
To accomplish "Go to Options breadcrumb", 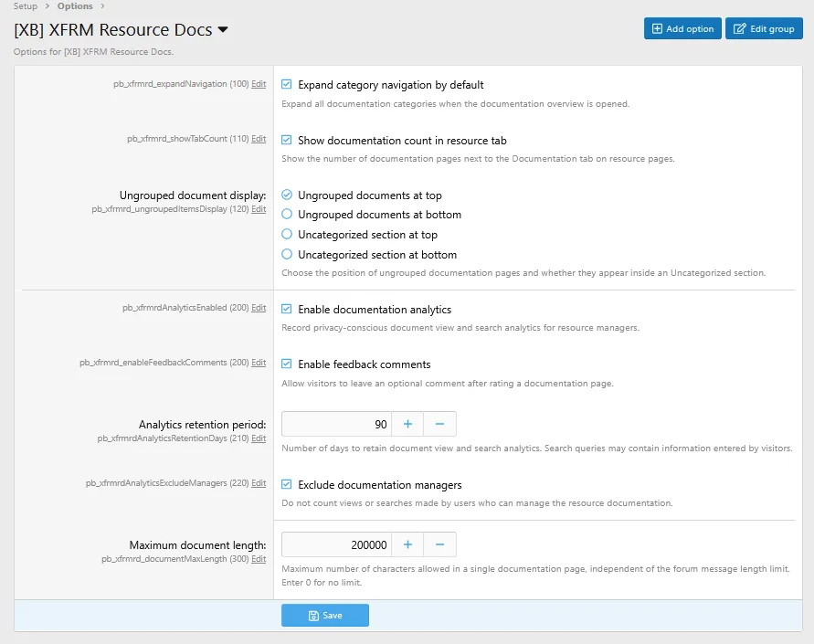I will pos(75,6).
